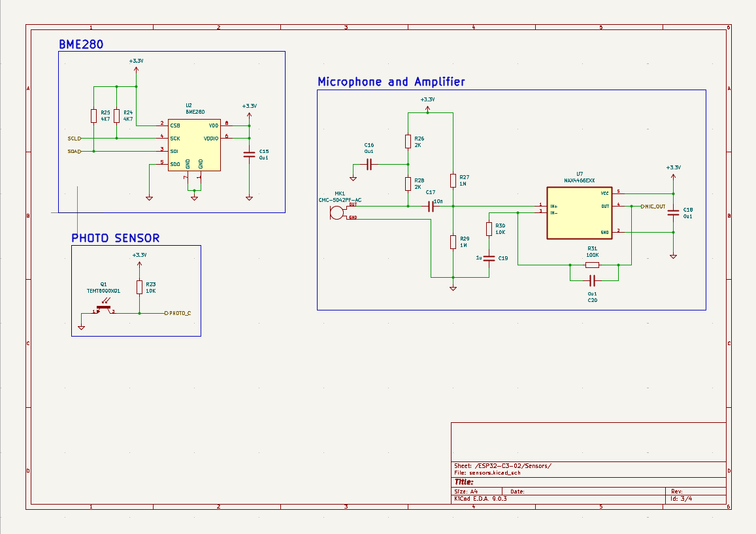The width and height of the screenshot is (756, 534).
Task: Click the SCL hierarchical label
Action: click(74, 139)
